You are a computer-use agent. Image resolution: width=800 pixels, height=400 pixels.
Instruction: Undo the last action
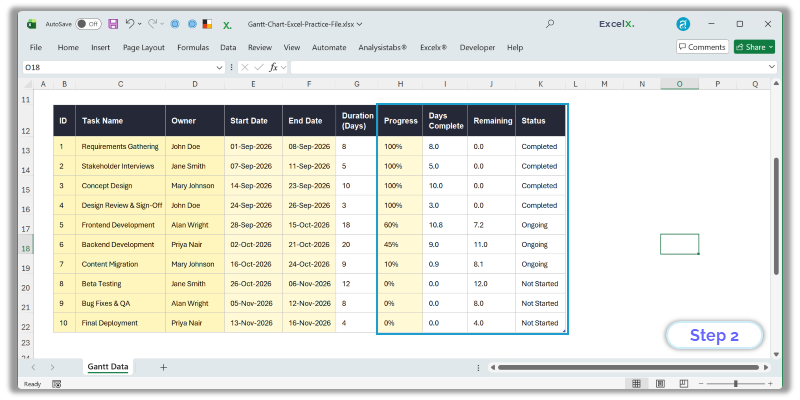click(130, 23)
